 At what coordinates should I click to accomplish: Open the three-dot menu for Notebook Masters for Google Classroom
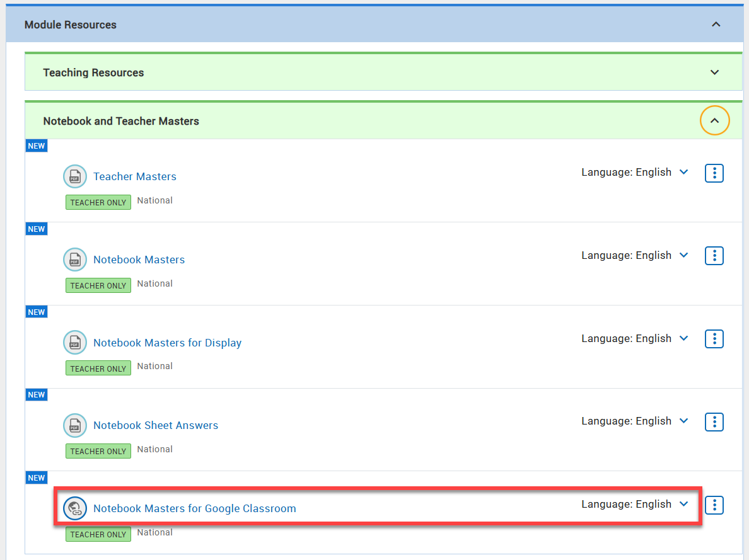(x=714, y=505)
